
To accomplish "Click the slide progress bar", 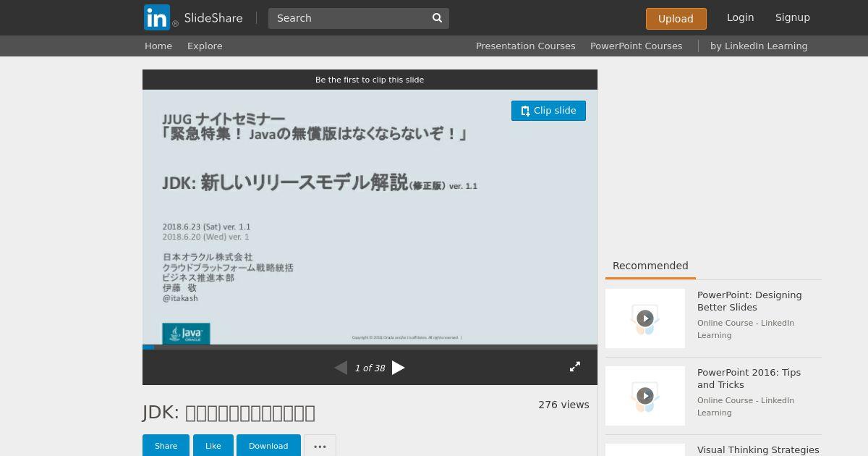I will tap(370, 347).
